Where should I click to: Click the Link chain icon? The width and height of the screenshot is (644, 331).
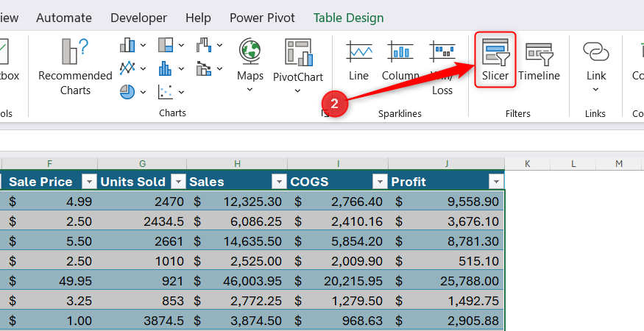coord(595,51)
